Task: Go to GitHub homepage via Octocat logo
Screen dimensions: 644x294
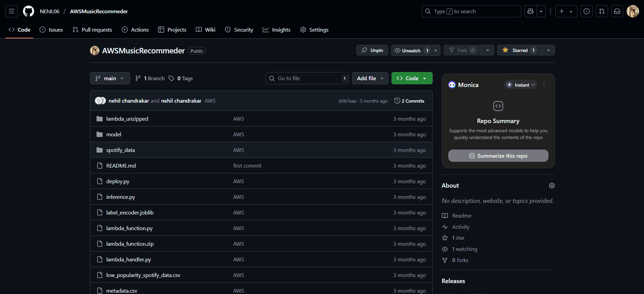Action: click(x=29, y=11)
